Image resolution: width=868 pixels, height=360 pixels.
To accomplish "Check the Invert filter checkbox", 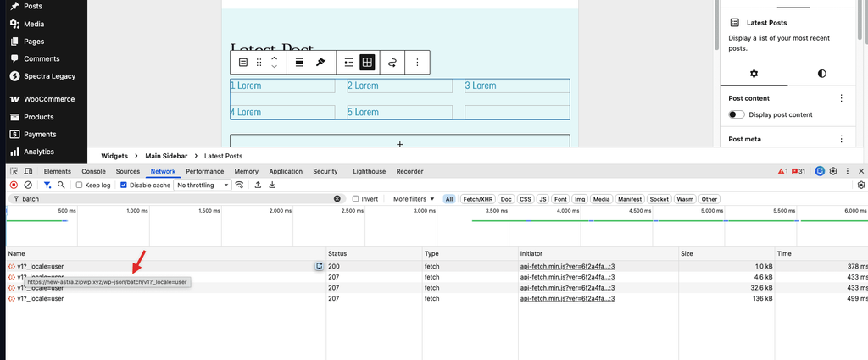I will pos(355,199).
